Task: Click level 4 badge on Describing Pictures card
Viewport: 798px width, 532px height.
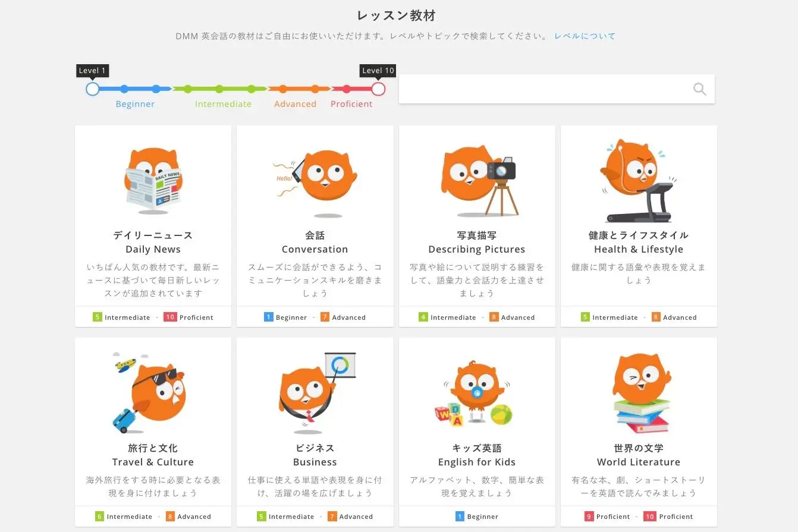Action: [423, 317]
